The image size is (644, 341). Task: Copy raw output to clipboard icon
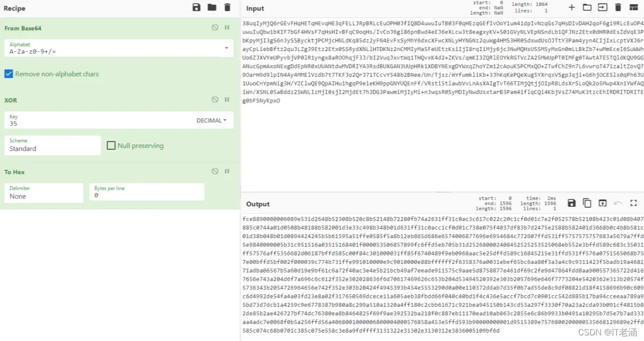587,203
